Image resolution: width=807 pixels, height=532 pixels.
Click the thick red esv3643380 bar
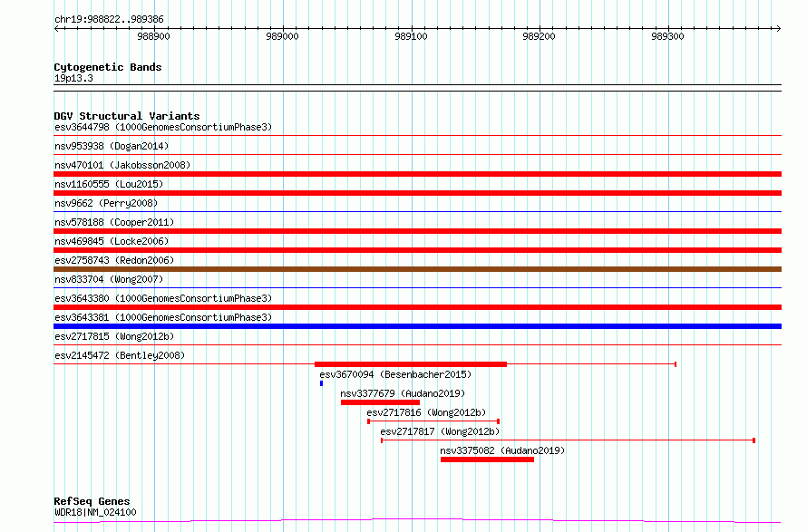pos(417,307)
